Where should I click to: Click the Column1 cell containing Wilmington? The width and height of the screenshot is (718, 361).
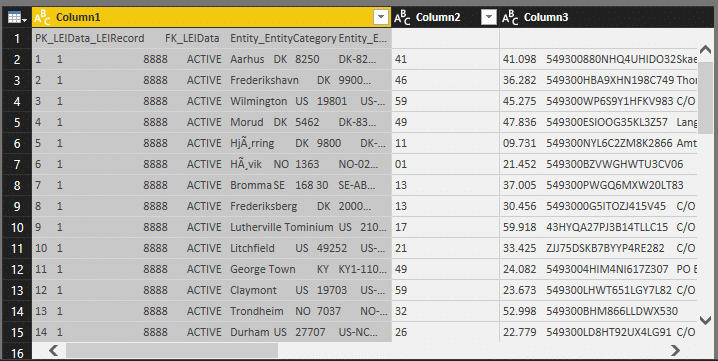tap(212, 101)
